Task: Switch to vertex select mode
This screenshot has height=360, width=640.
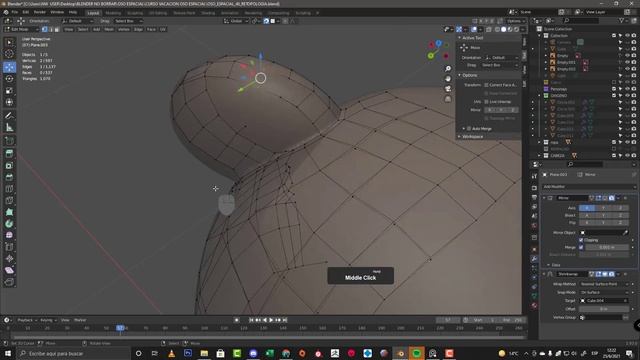Action: point(44,29)
